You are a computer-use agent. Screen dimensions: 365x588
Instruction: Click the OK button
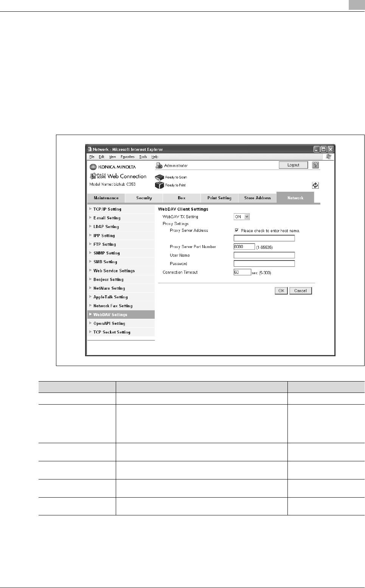pyautogui.click(x=281, y=291)
